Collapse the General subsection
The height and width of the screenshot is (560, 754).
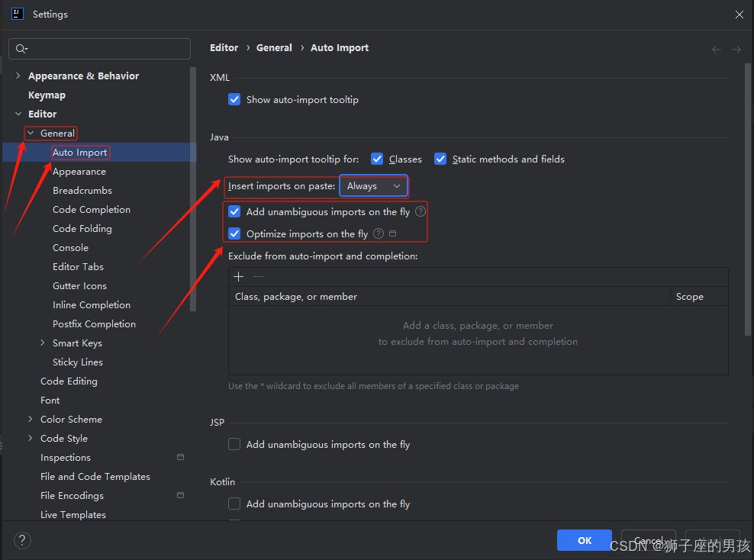pyautogui.click(x=31, y=133)
